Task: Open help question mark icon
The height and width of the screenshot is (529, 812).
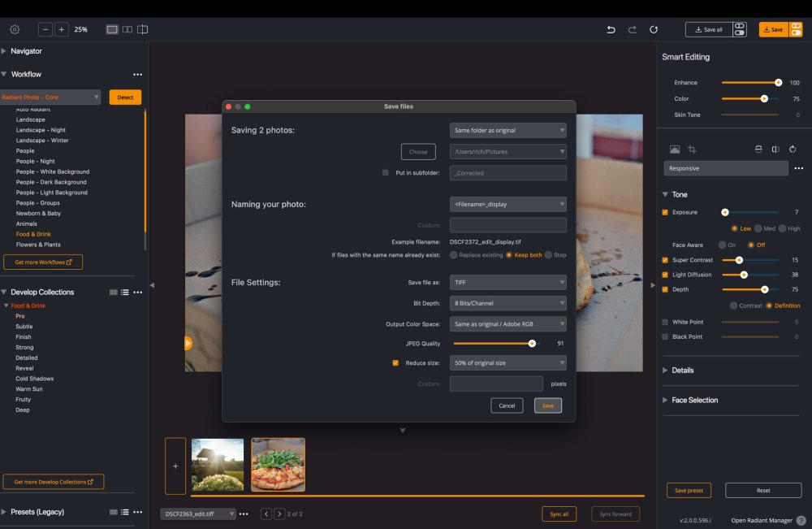Action: tap(801, 520)
